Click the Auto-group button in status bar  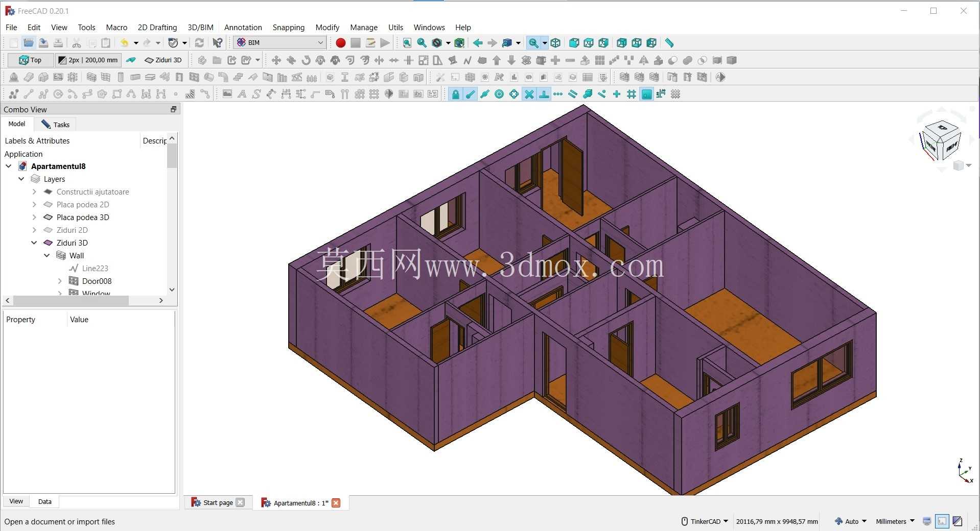click(x=851, y=521)
